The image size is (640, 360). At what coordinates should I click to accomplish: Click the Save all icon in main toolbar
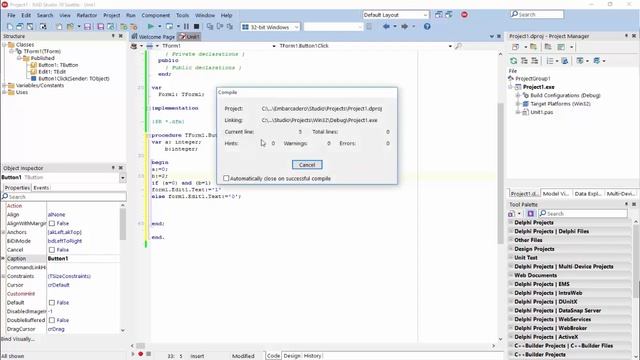[x=100, y=27]
